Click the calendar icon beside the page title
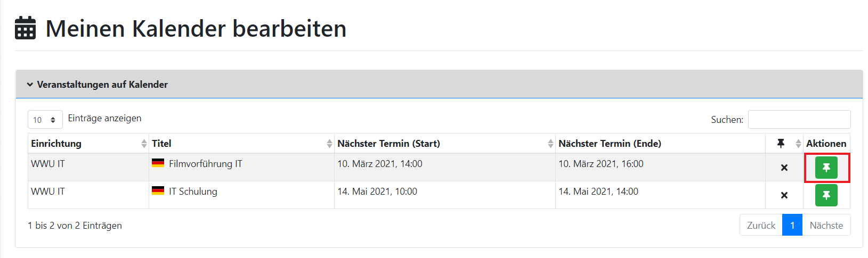Viewport: 868px width, 258px height. coord(25,28)
